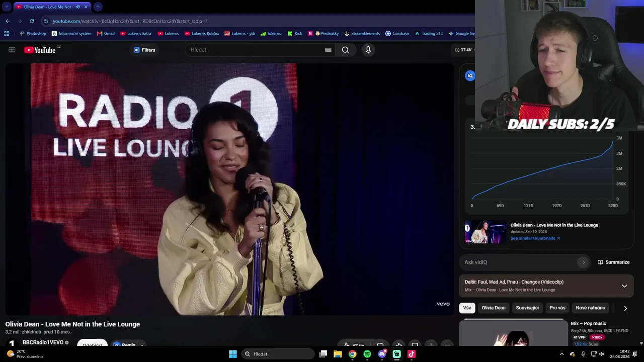Viewport: 644px width, 362px height.
Task: Open Discord from the taskbar
Action: tap(382, 354)
